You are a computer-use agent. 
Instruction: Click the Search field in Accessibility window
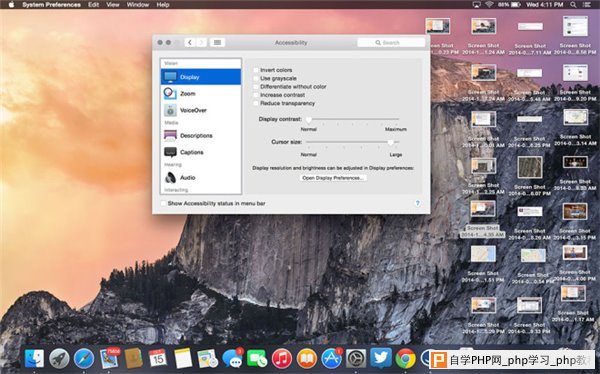click(x=391, y=42)
